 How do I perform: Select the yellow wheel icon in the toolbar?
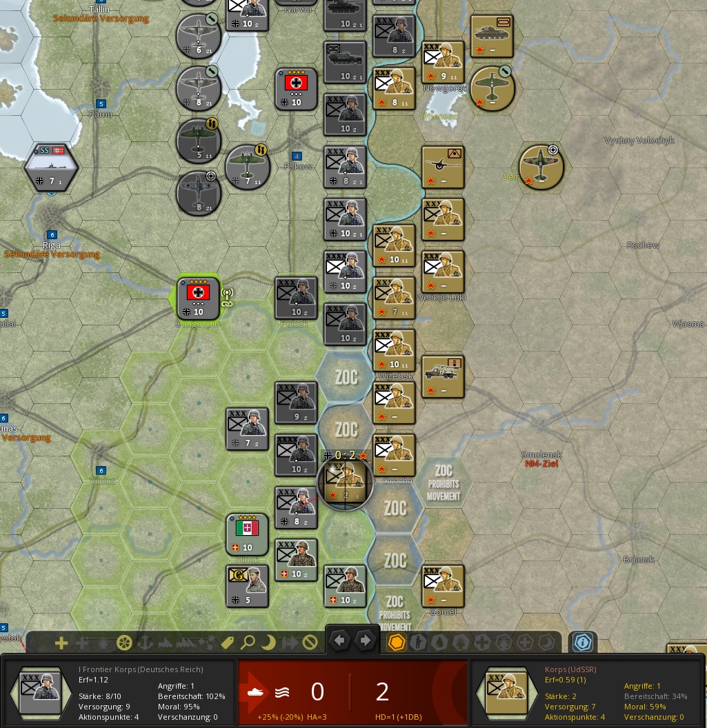point(124,643)
